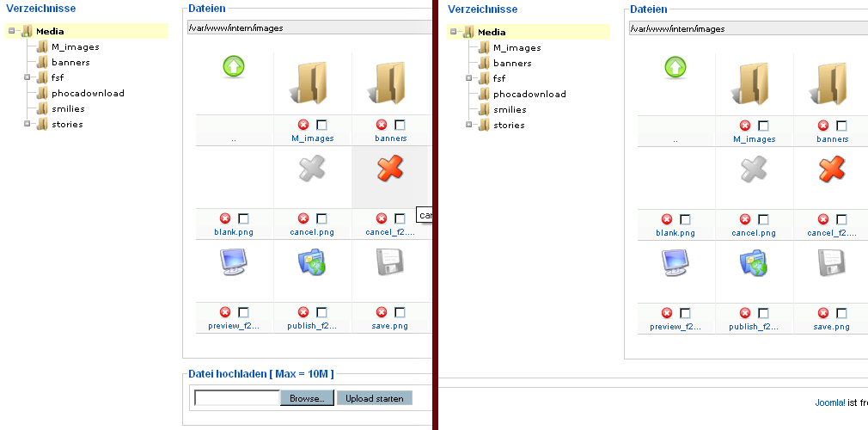Screen dimensions: 868x430
Task: Collapse the Media root node, left tree
Action: pyautogui.click(x=12, y=31)
